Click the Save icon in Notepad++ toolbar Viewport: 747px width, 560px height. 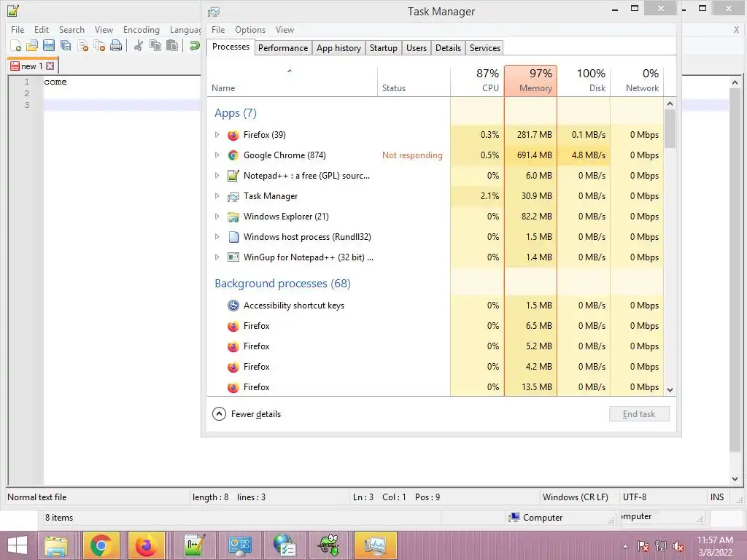tap(49, 46)
